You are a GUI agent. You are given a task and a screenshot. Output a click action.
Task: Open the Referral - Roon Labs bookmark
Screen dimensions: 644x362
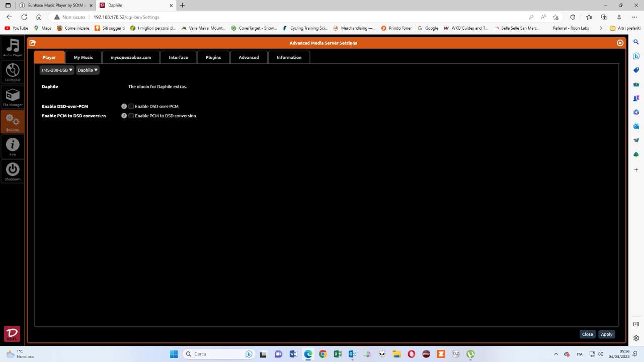pos(571,28)
